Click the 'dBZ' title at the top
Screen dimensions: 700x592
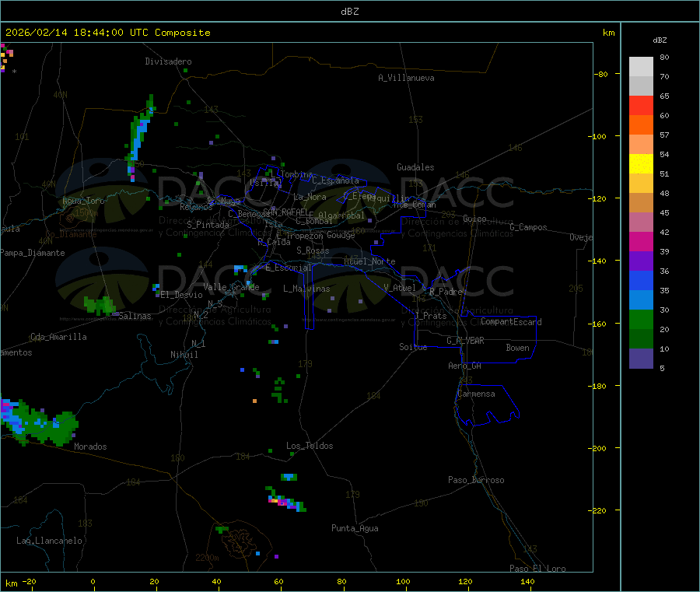(349, 12)
